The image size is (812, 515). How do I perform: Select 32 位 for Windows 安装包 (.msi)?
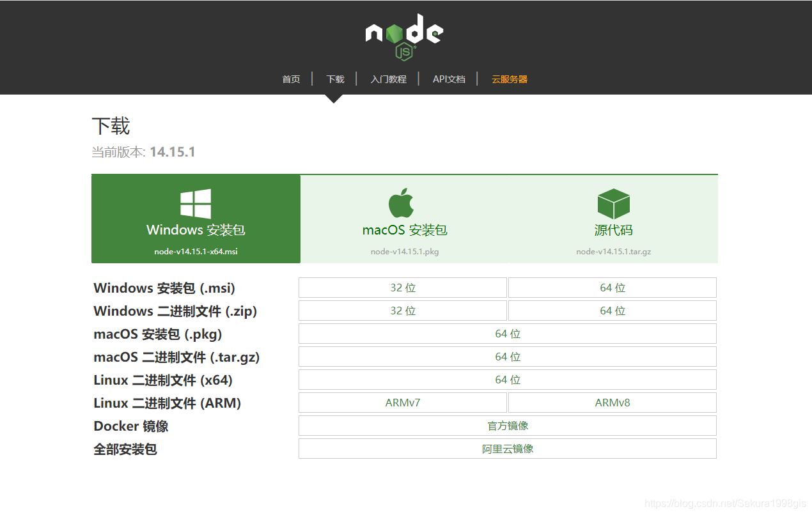[403, 288]
